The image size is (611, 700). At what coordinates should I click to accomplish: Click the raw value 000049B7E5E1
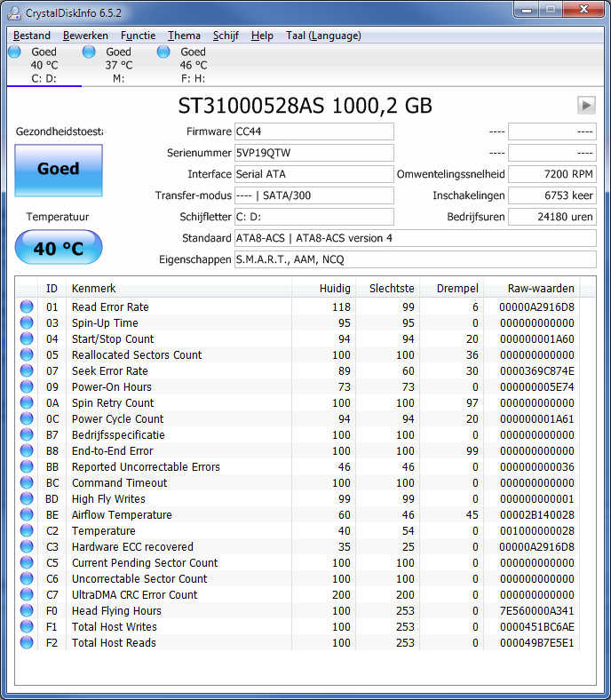537,643
